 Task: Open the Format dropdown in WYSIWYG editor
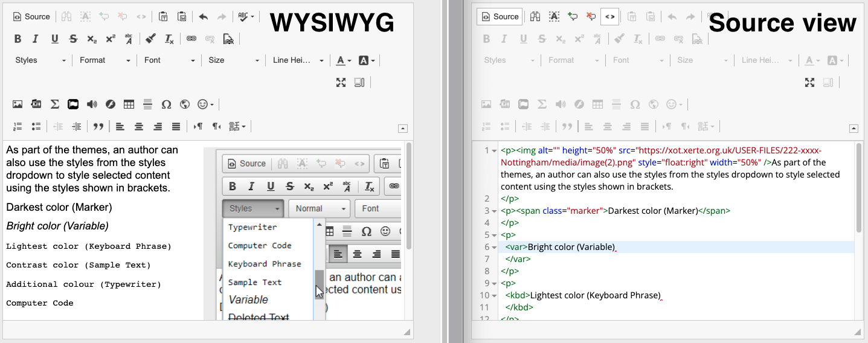click(104, 60)
